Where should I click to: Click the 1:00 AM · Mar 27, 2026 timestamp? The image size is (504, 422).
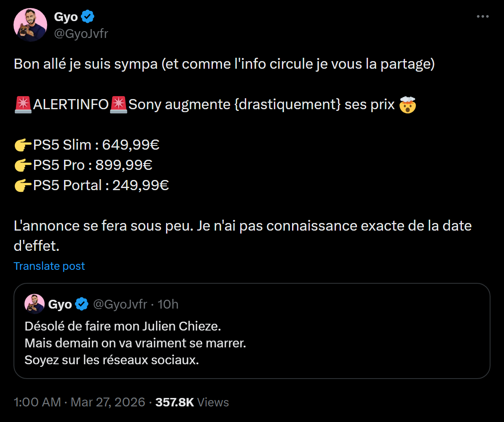(79, 402)
